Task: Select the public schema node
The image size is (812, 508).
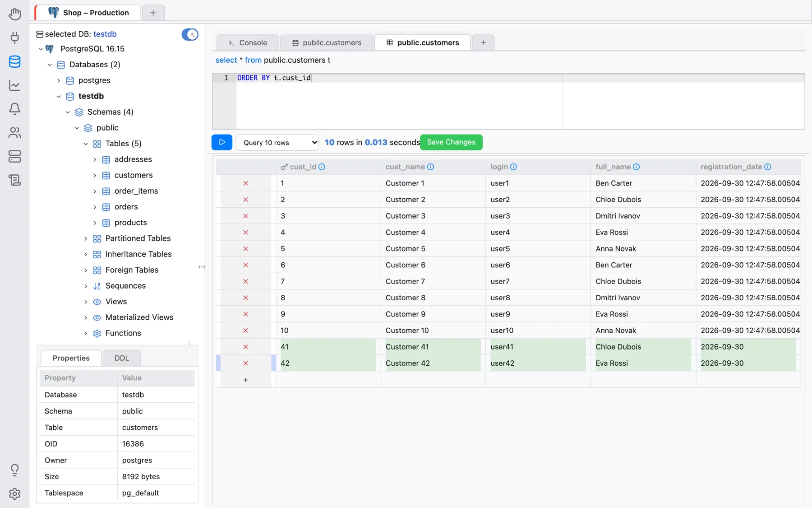Action: coord(107,128)
